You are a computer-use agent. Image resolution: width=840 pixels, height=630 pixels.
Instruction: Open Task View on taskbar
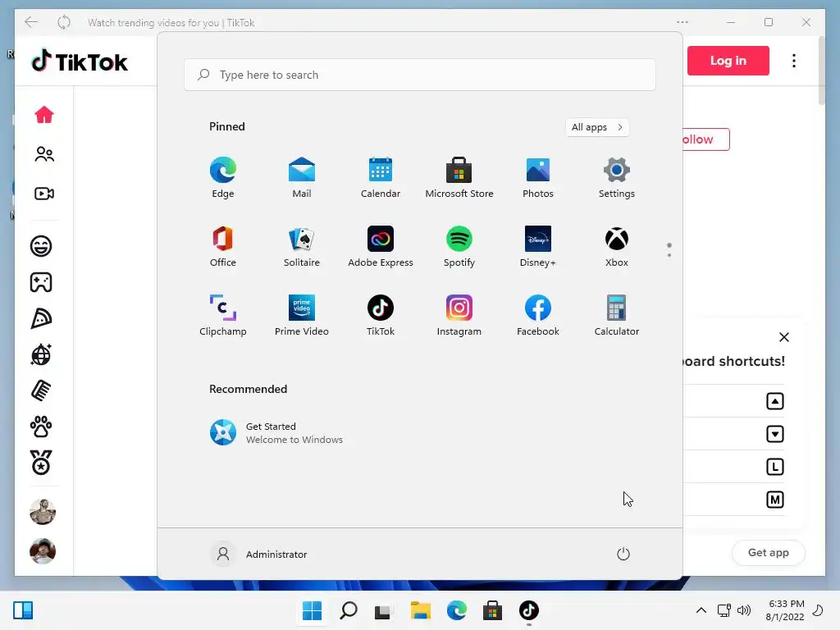point(384,610)
